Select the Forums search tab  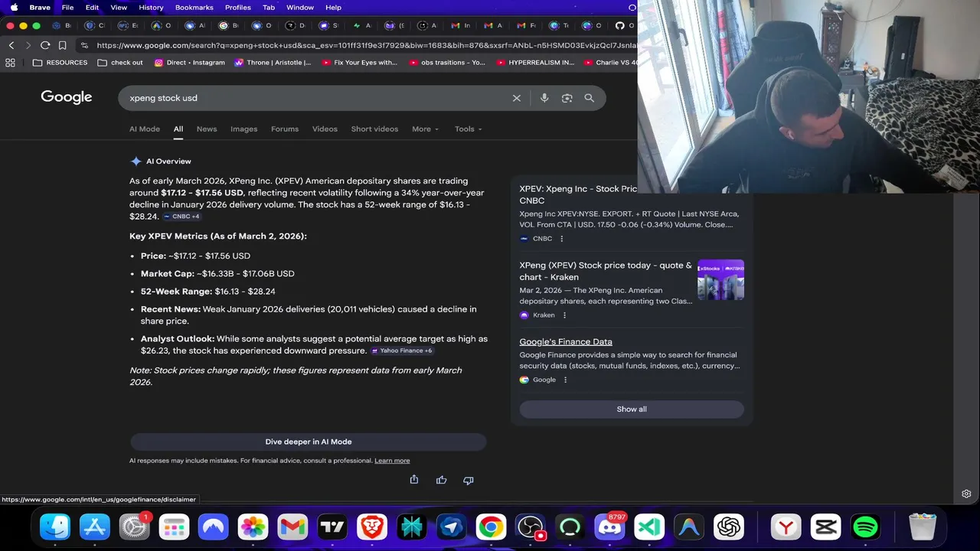(285, 129)
